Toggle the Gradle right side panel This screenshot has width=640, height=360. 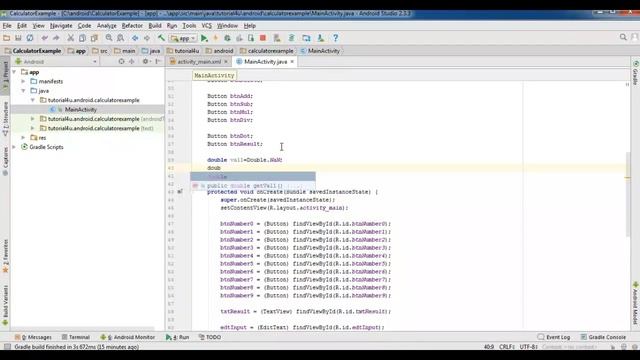(636, 73)
